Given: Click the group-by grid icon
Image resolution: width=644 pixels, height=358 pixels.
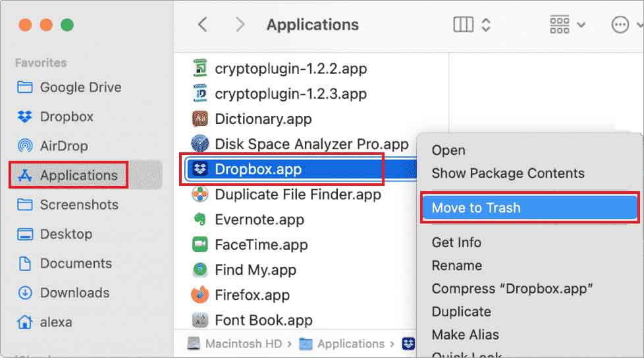Looking at the screenshot, I should click(x=560, y=24).
